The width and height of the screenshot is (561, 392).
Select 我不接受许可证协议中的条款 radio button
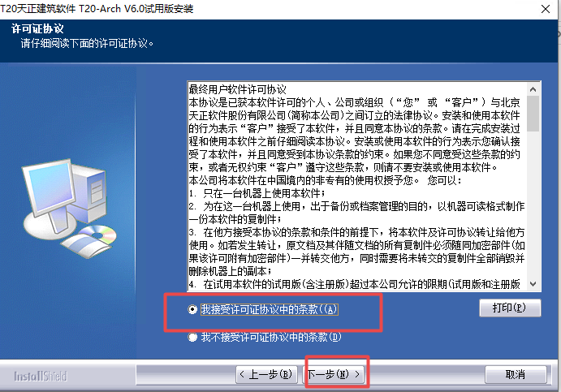193,337
